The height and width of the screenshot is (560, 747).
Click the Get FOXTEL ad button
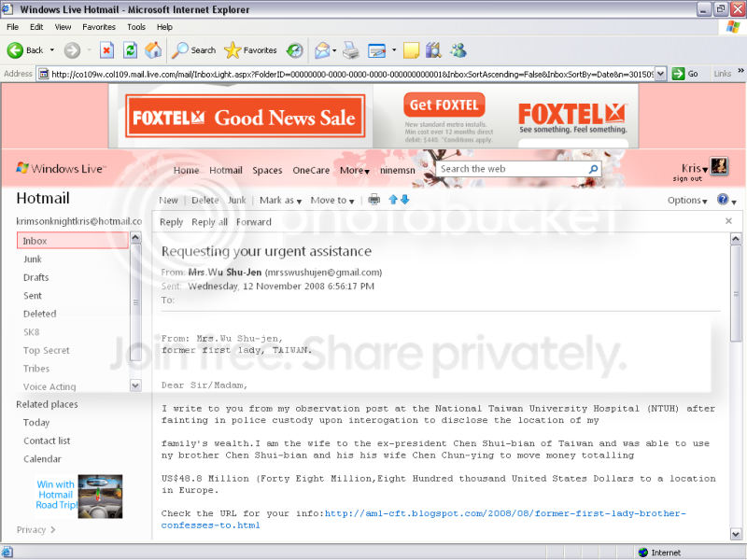click(x=444, y=105)
